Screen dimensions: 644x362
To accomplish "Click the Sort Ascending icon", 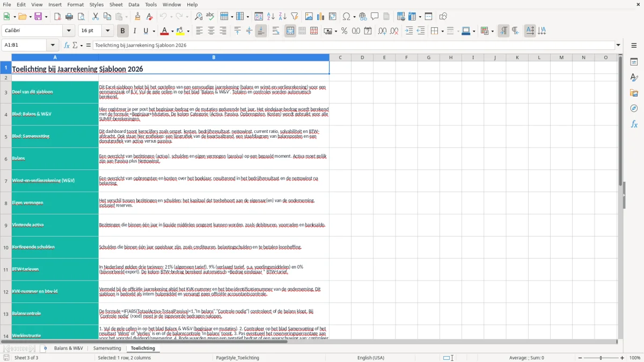I will pyautogui.click(x=271, y=17).
